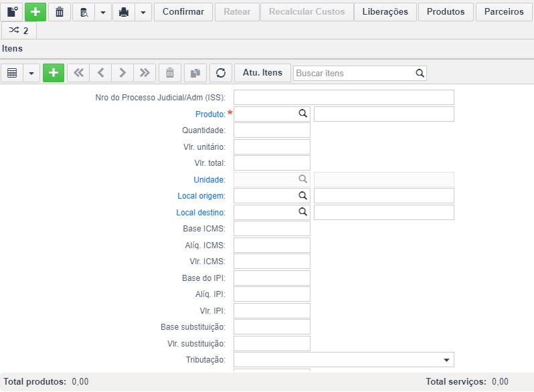Image resolution: width=534 pixels, height=392 pixels.
Task: Go to last item with double right arrow
Action: [145, 73]
